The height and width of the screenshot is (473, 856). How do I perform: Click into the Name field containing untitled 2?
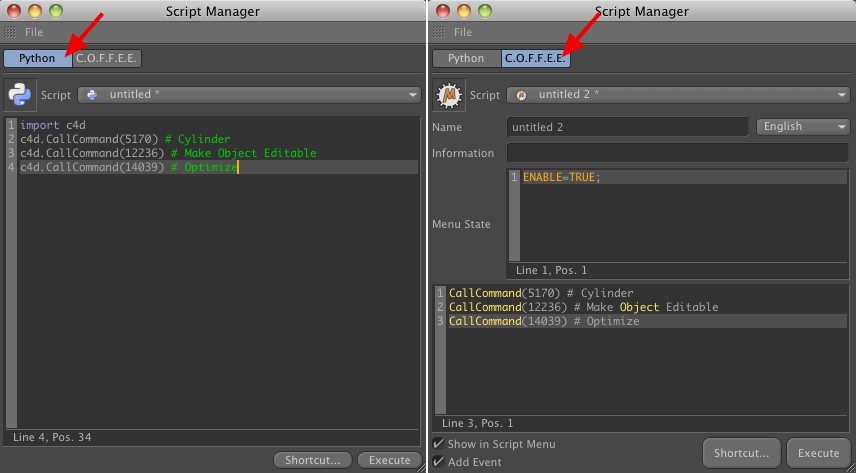tap(627, 127)
